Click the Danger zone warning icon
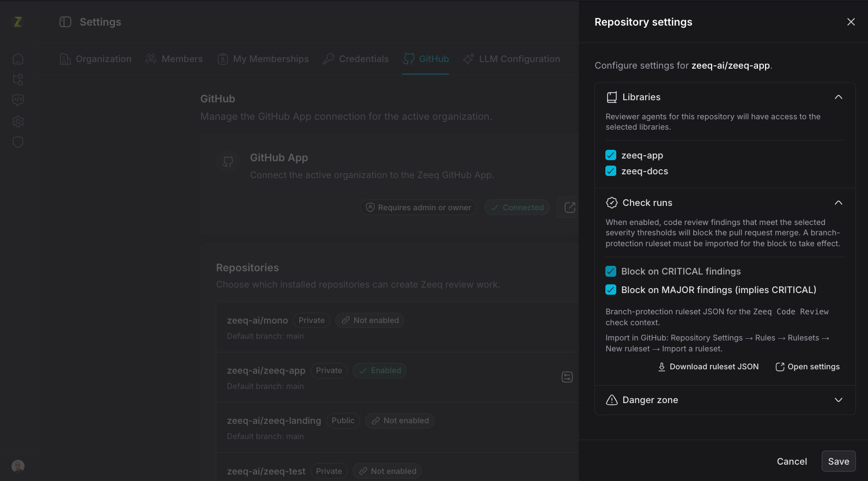 612,400
